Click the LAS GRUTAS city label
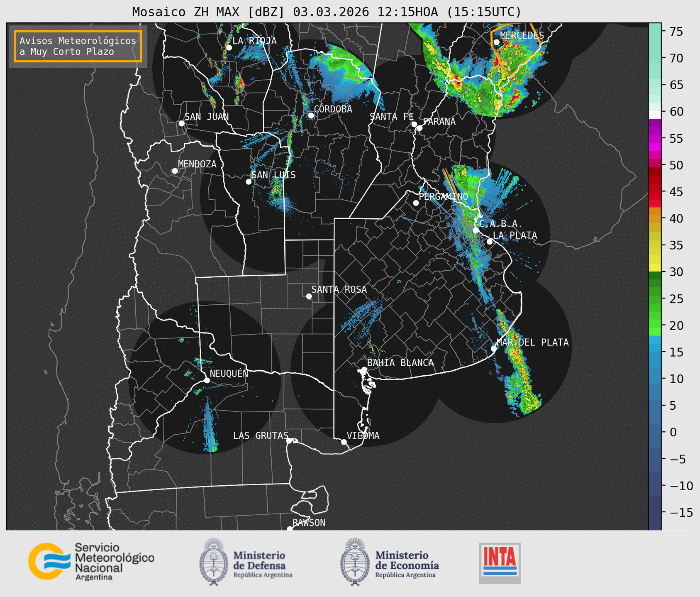 pyautogui.click(x=261, y=436)
